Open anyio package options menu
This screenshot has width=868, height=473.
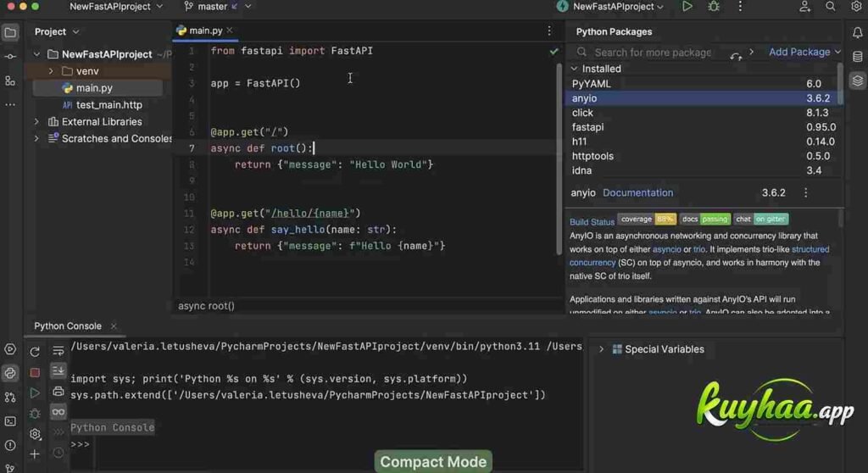click(805, 192)
